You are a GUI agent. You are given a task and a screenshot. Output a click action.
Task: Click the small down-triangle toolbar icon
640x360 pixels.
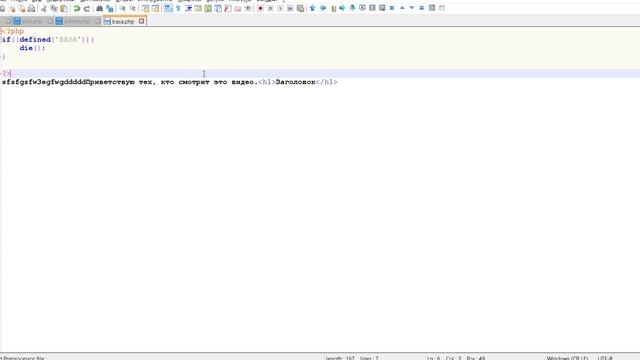point(412,8)
